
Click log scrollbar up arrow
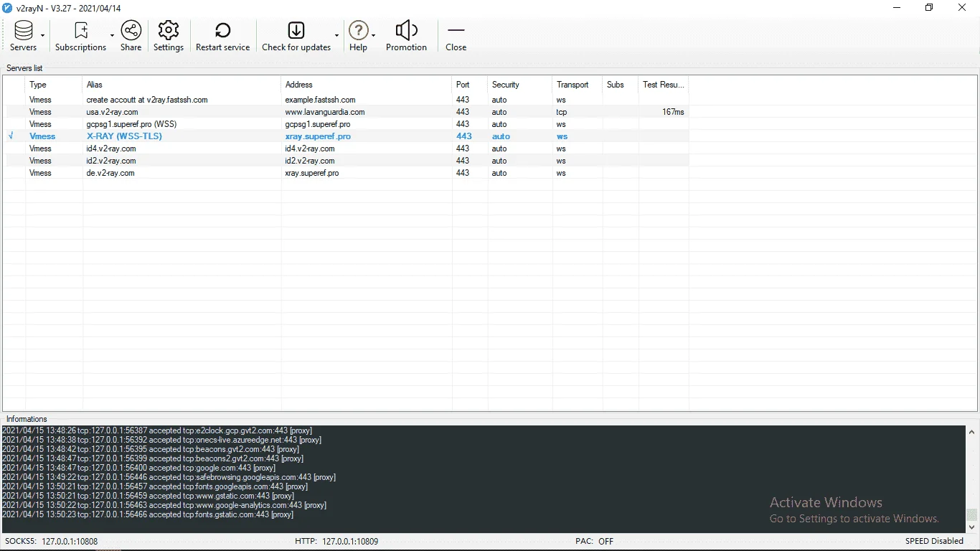click(x=972, y=432)
